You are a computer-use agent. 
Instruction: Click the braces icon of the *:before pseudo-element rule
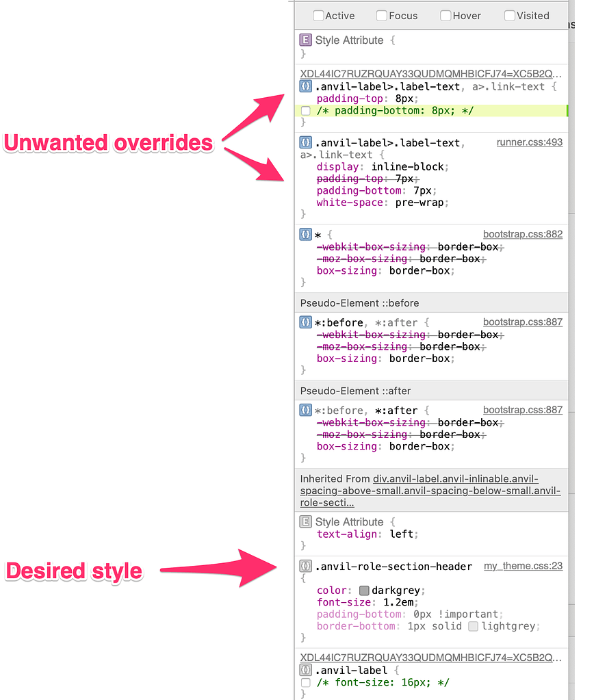pyautogui.click(x=305, y=322)
